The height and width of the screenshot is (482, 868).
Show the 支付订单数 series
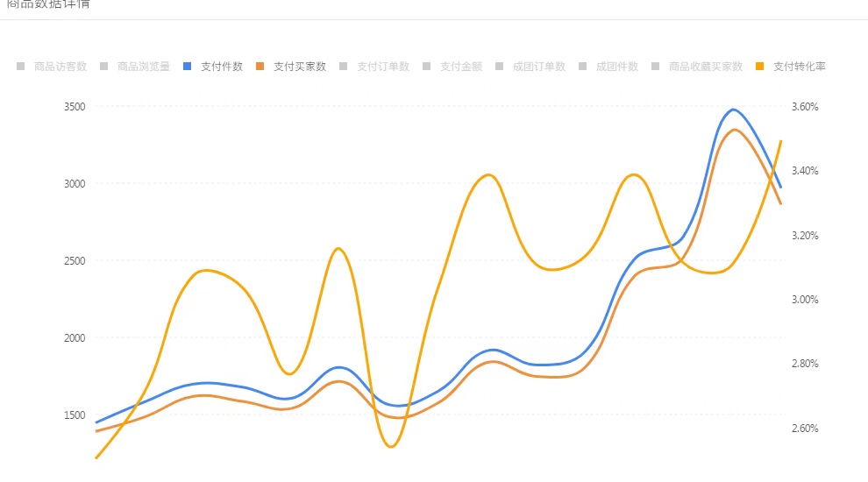pos(383,67)
